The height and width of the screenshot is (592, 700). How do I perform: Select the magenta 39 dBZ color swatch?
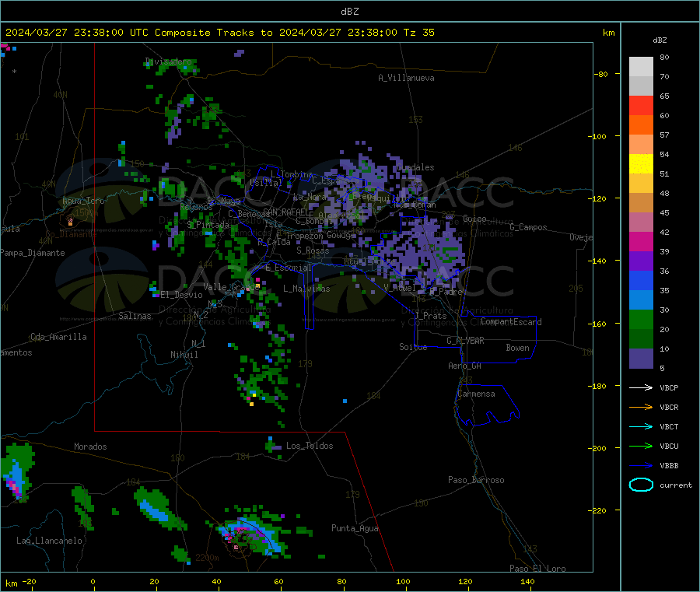(641, 241)
